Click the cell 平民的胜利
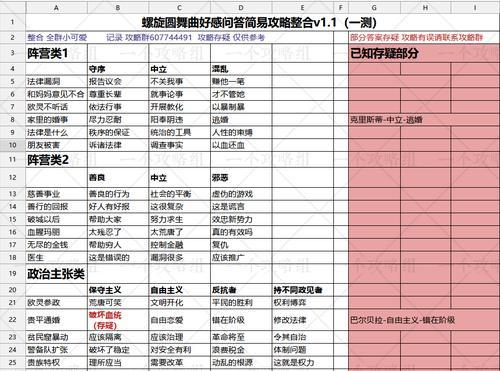Screen dimensions: 500x371 click(241, 303)
